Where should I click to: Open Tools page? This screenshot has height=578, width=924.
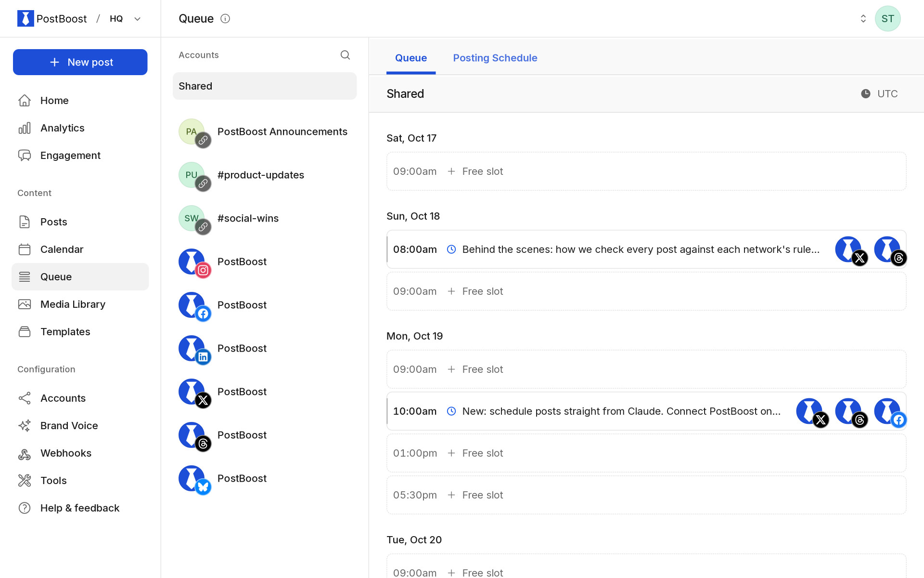80,480
